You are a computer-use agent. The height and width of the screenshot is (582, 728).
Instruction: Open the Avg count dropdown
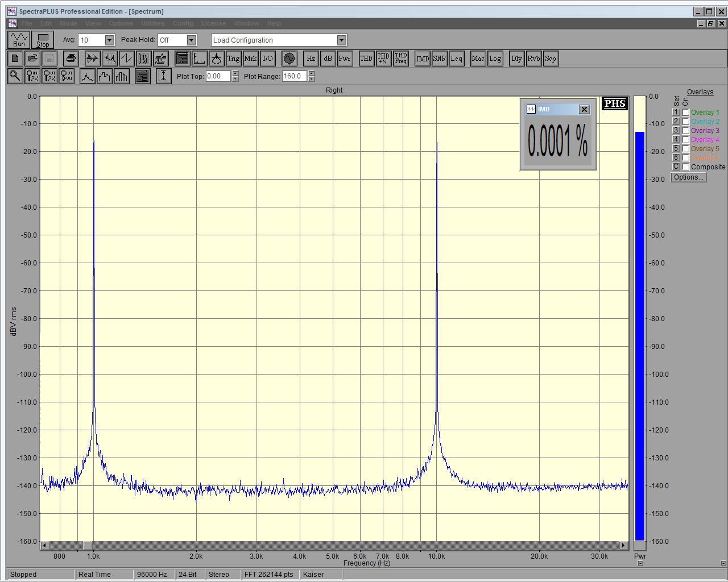pos(110,40)
